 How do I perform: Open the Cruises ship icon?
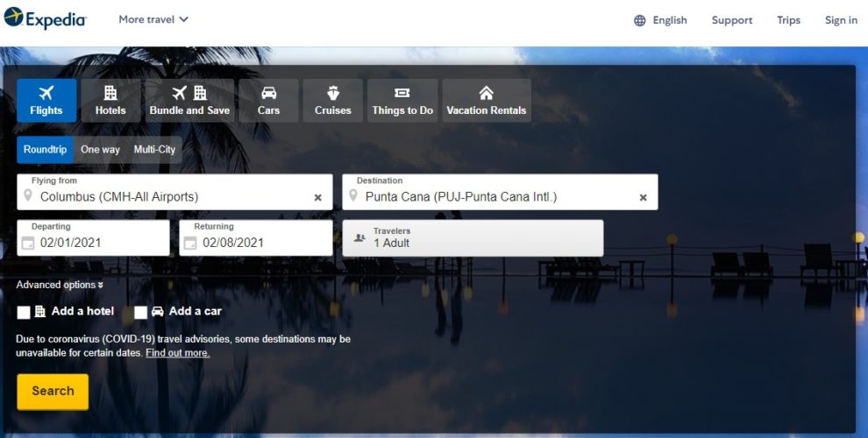click(332, 93)
